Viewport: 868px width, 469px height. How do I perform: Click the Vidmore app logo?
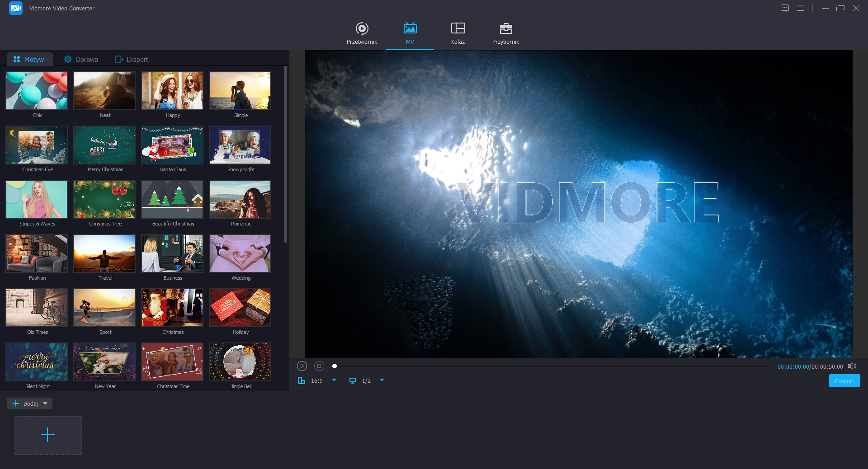click(x=16, y=8)
